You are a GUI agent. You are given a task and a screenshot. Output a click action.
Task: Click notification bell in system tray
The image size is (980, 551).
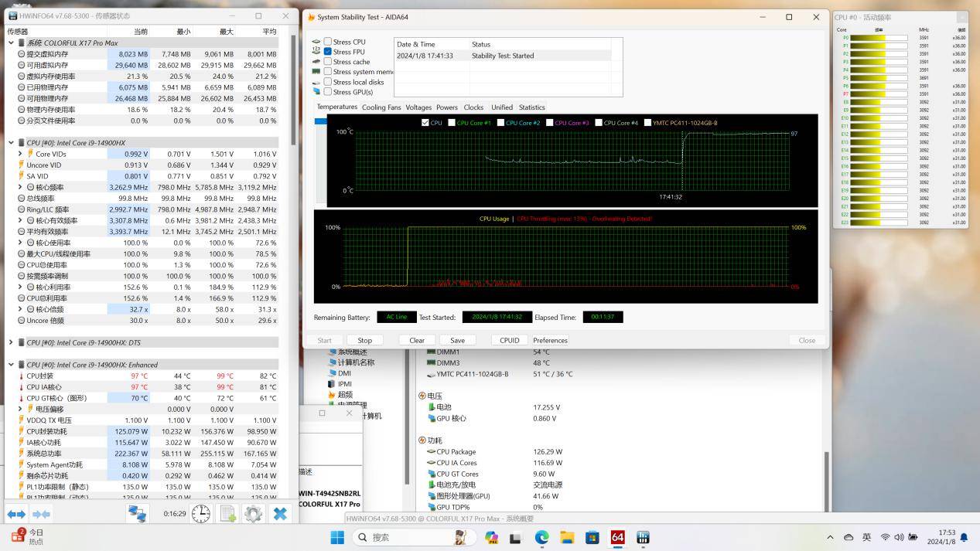(x=964, y=537)
